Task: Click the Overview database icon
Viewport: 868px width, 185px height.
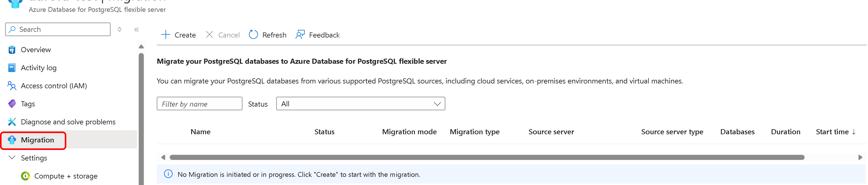Action: pos(12,50)
